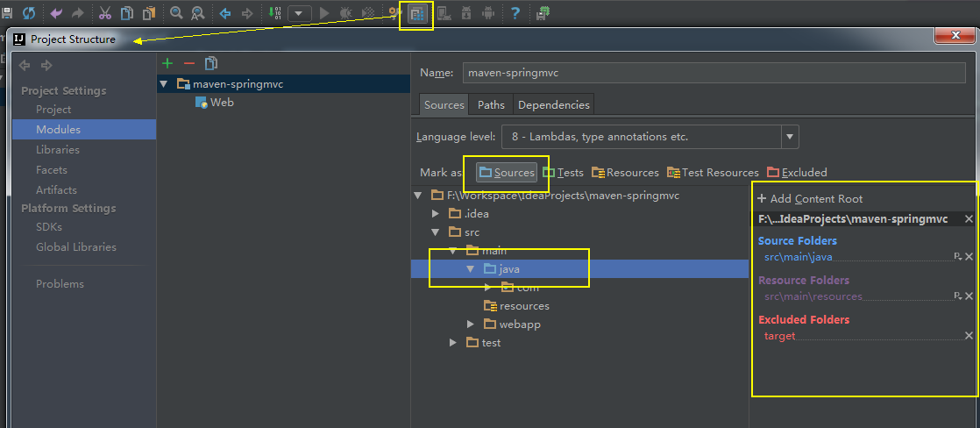This screenshot has height=428, width=980.
Task: Click the Help question mark icon
Action: [x=515, y=13]
